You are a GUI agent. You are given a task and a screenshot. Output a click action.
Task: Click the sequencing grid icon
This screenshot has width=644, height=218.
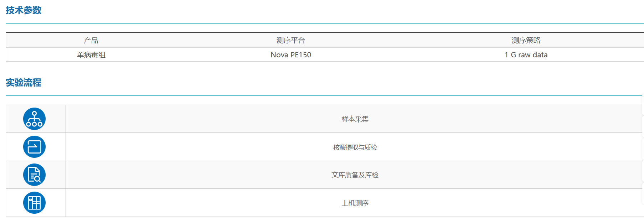tap(34, 203)
